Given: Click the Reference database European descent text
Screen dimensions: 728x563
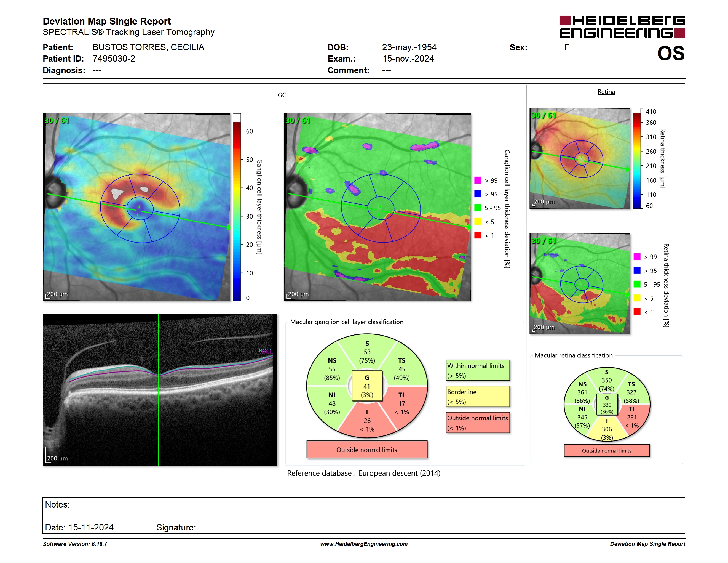Looking at the screenshot, I should pos(364,473).
